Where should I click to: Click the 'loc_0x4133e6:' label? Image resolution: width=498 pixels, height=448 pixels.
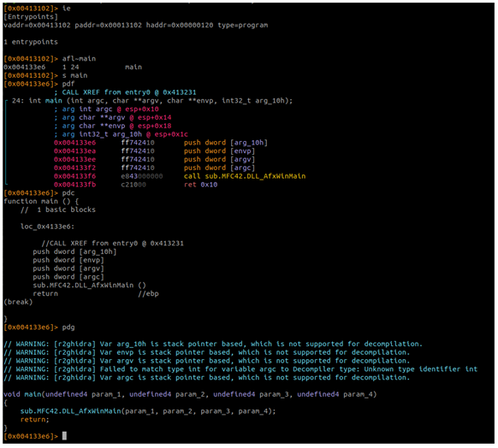coord(47,227)
